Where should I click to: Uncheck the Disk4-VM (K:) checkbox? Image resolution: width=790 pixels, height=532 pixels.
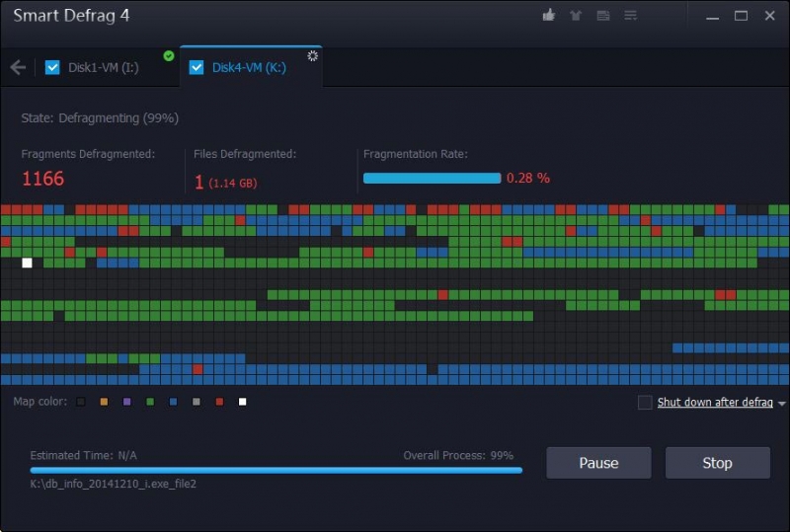197,67
